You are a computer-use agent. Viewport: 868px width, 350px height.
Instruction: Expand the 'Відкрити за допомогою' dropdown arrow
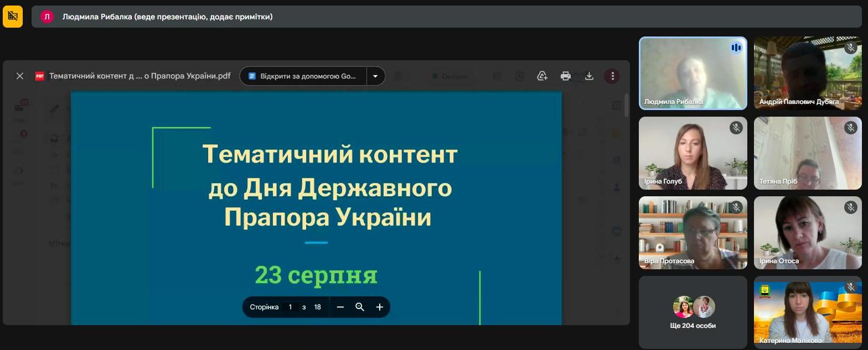(x=375, y=76)
